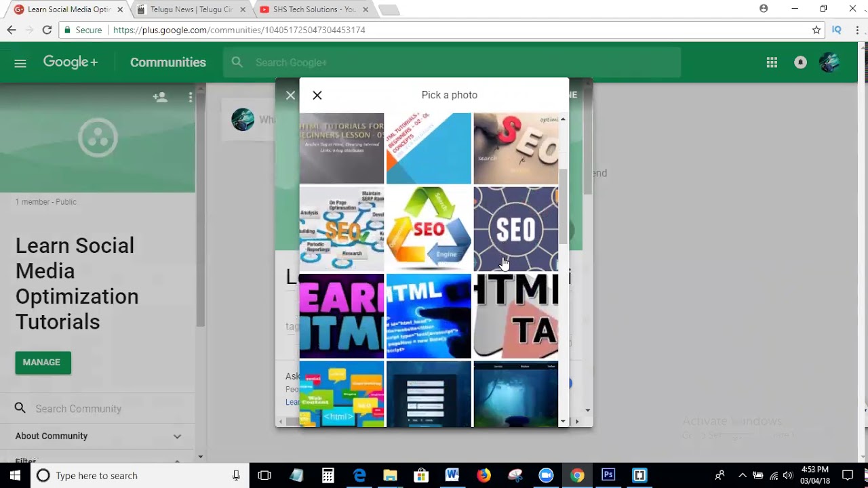The height and width of the screenshot is (488, 868).
Task: Focus the Search Google+ box
Action: pyautogui.click(x=452, y=62)
